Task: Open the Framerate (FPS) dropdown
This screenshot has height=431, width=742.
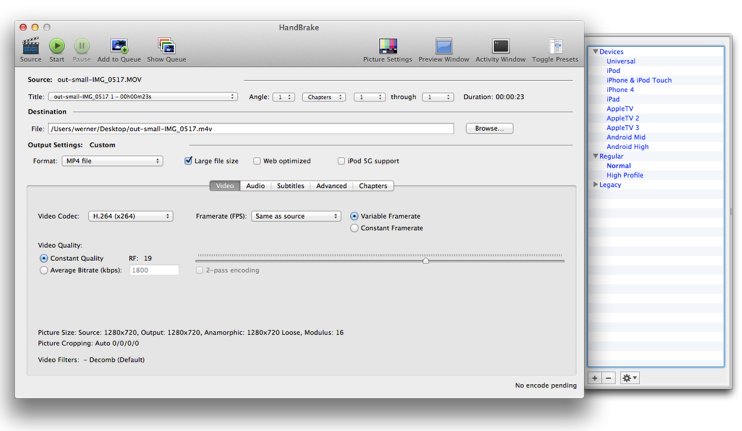Action: [296, 216]
